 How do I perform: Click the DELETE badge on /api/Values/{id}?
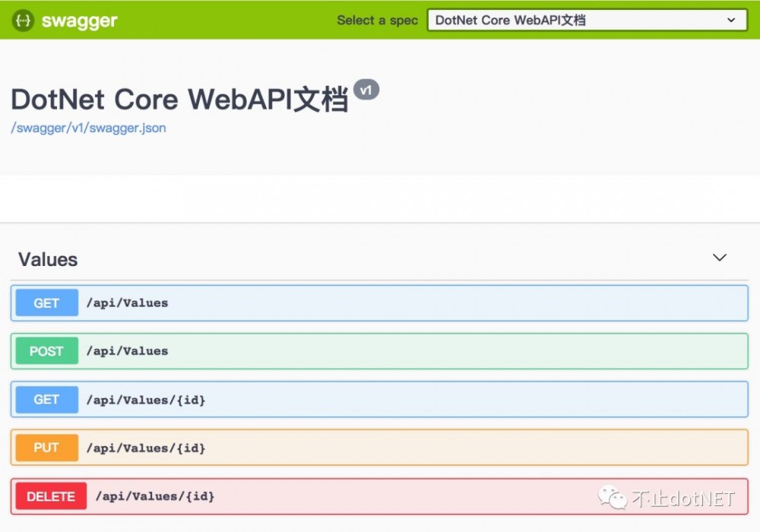(50, 496)
